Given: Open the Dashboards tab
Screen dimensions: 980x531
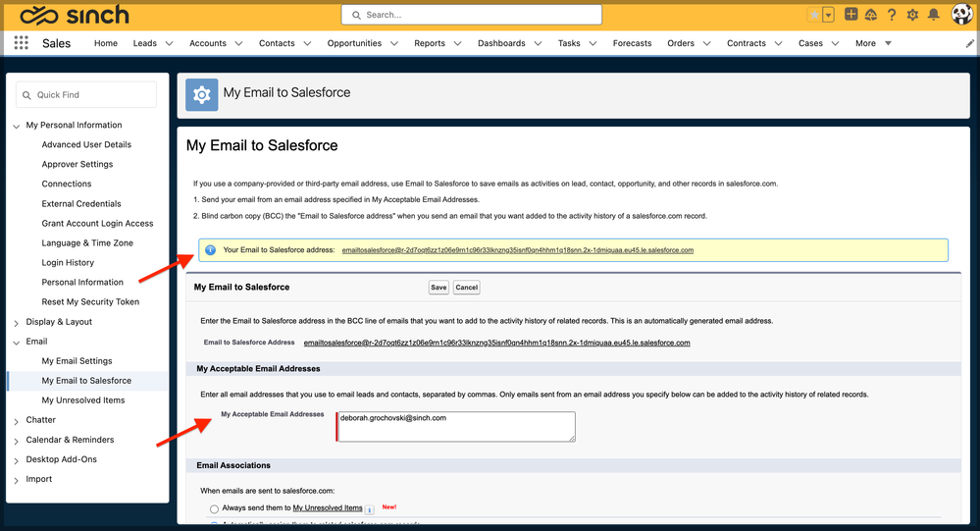Looking at the screenshot, I should click(x=501, y=43).
